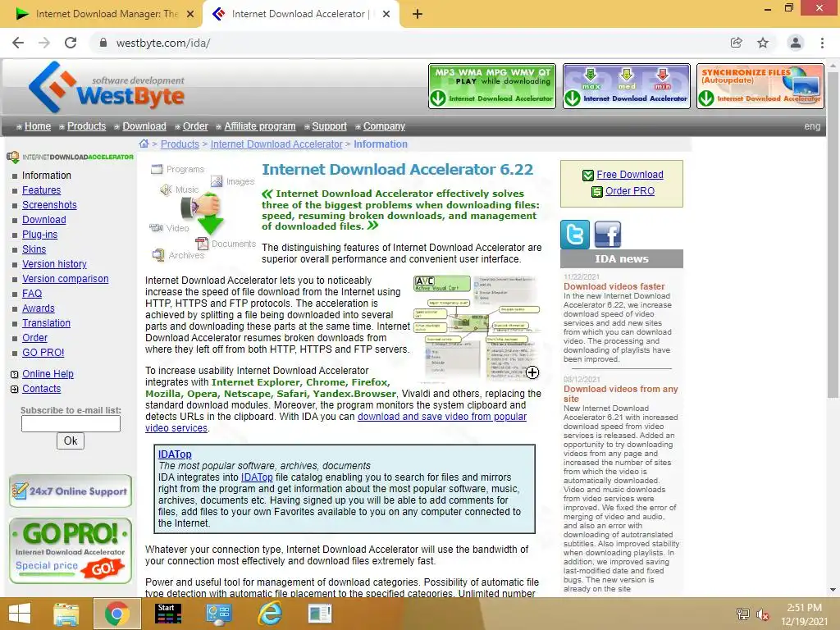Open Download videos from any site news

tap(620, 394)
